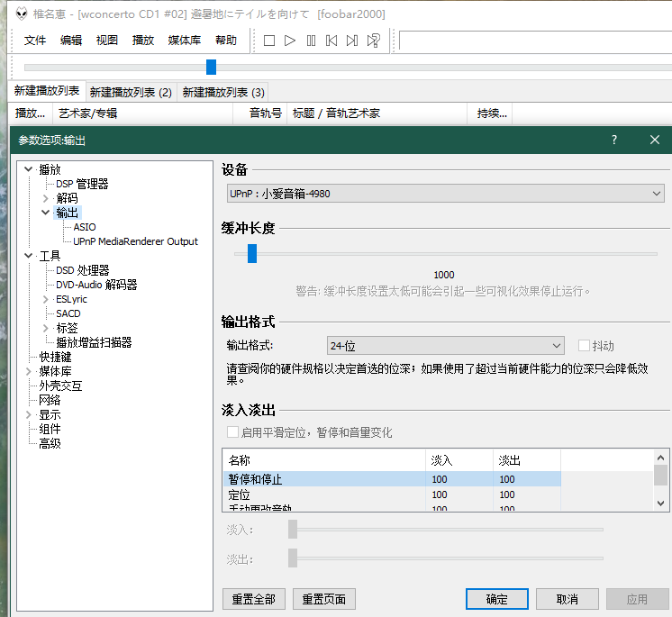Pause the current track
672x617 pixels.
tap(311, 41)
